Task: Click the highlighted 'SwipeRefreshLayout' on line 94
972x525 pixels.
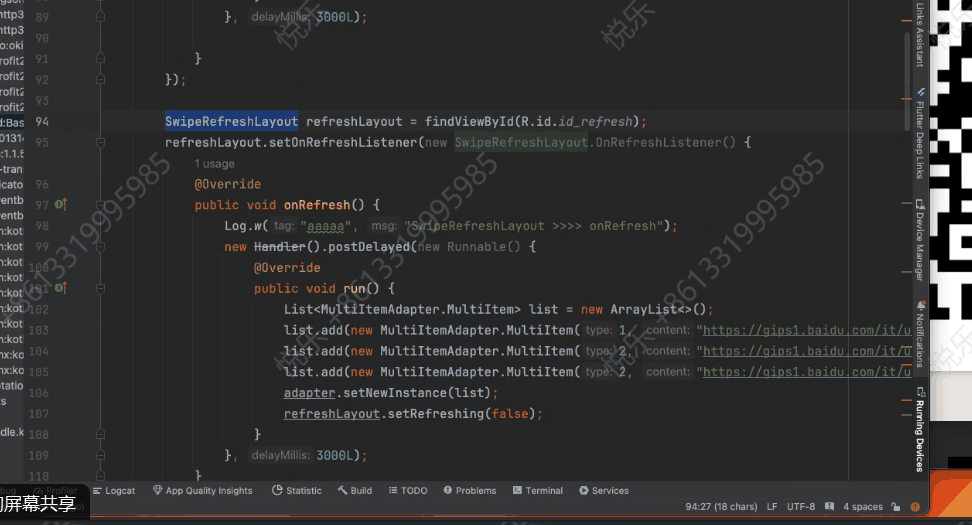Action: point(231,121)
